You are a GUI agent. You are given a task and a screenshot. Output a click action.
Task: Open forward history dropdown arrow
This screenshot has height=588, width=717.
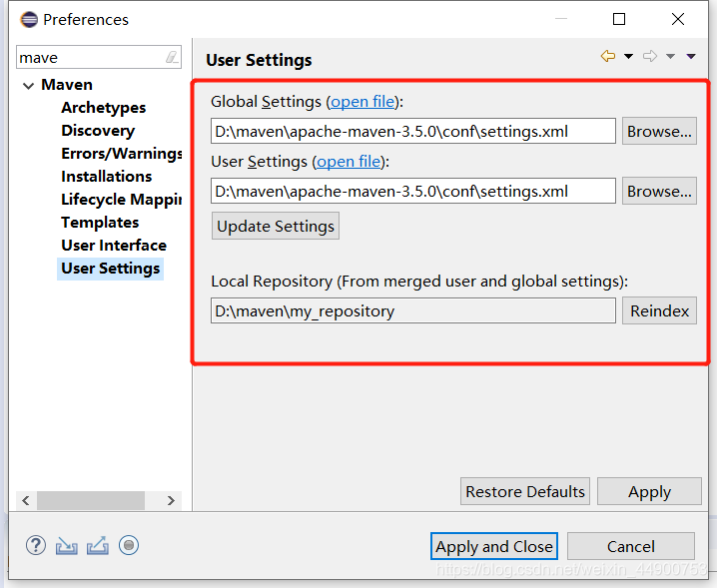click(670, 56)
